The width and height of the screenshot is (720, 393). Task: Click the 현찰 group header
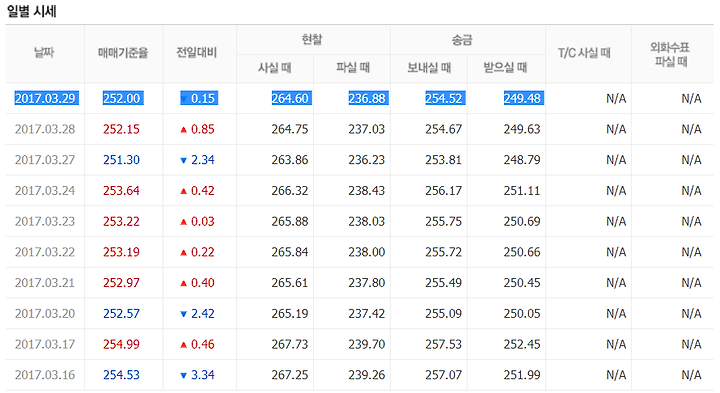[x=312, y=40]
